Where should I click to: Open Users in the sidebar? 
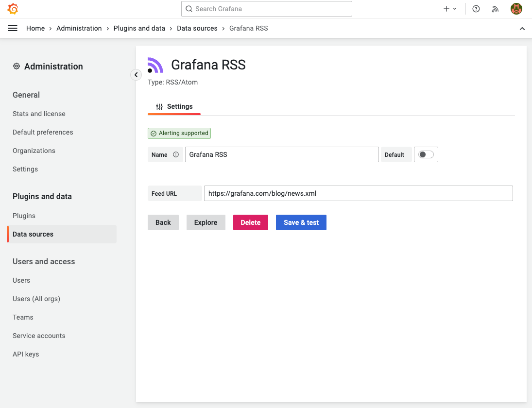[21, 280]
